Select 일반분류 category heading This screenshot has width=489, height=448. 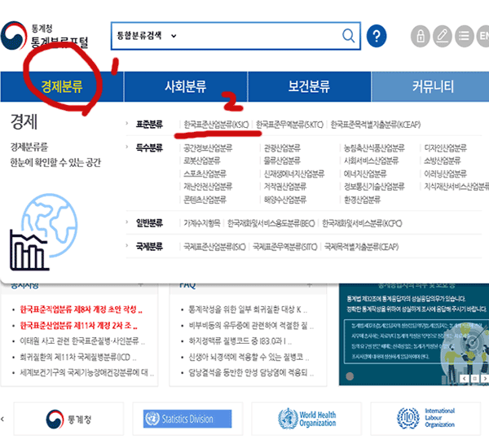click(149, 223)
